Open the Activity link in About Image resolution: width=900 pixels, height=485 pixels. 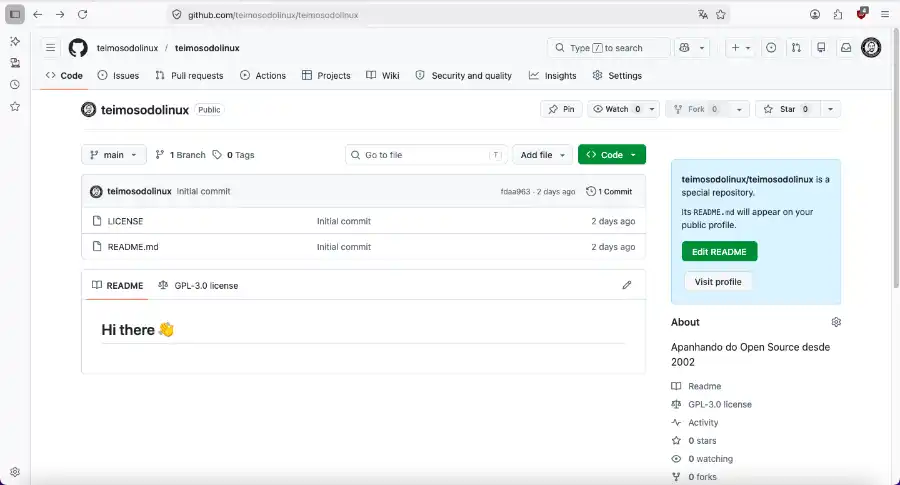tap(703, 422)
